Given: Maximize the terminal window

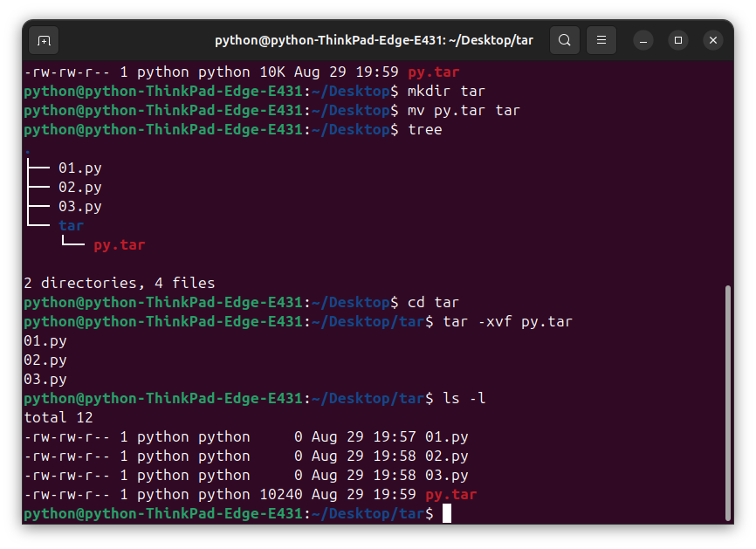Looking at the screenshot, I should (x=678, y=40).
